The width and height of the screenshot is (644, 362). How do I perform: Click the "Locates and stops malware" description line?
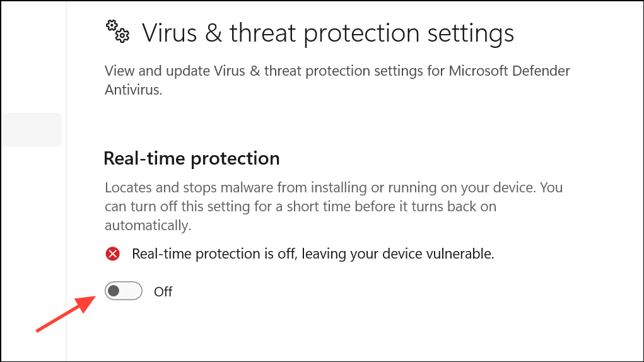coord(333,188)
